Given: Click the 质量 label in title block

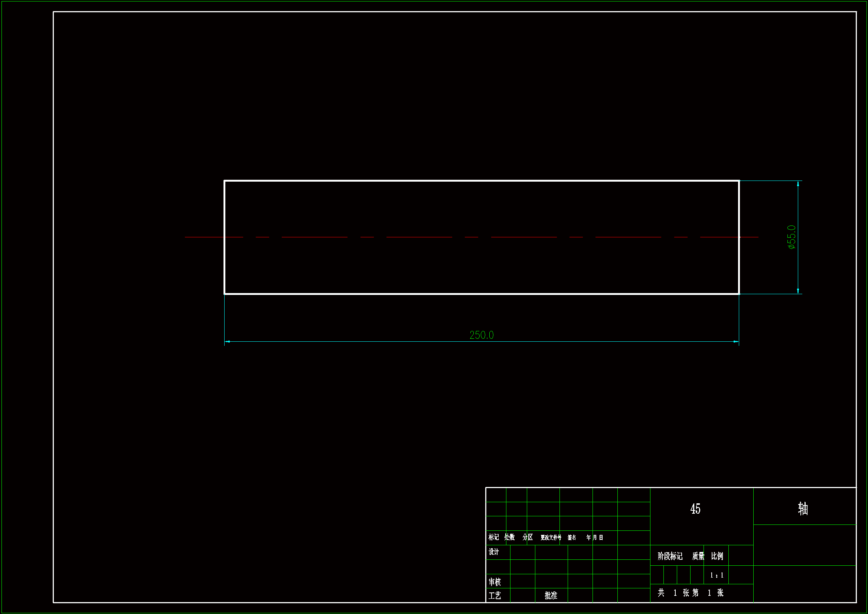Looking at the screenshot, I should tap(698, 556).
